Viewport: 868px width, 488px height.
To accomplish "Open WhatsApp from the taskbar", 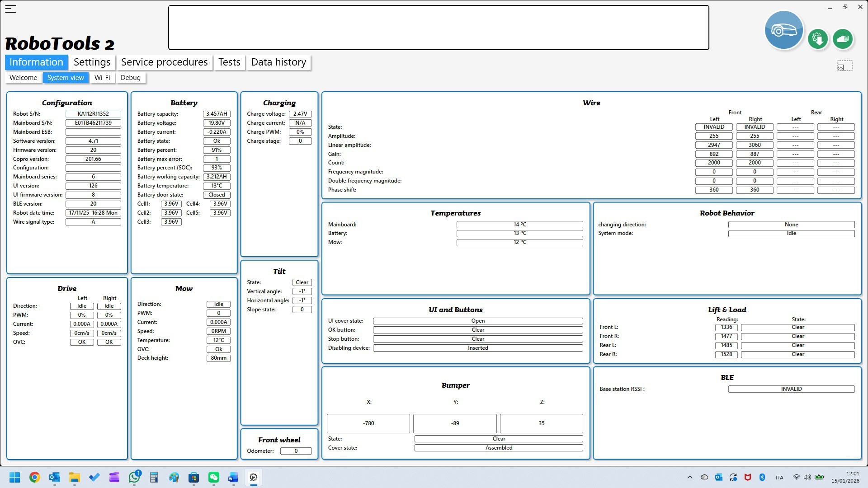I will click(134, 477).
